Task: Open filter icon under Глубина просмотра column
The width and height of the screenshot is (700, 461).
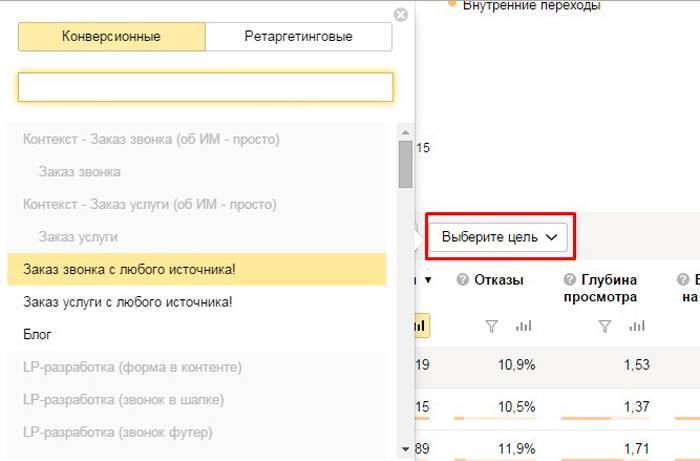Action: 604,326
